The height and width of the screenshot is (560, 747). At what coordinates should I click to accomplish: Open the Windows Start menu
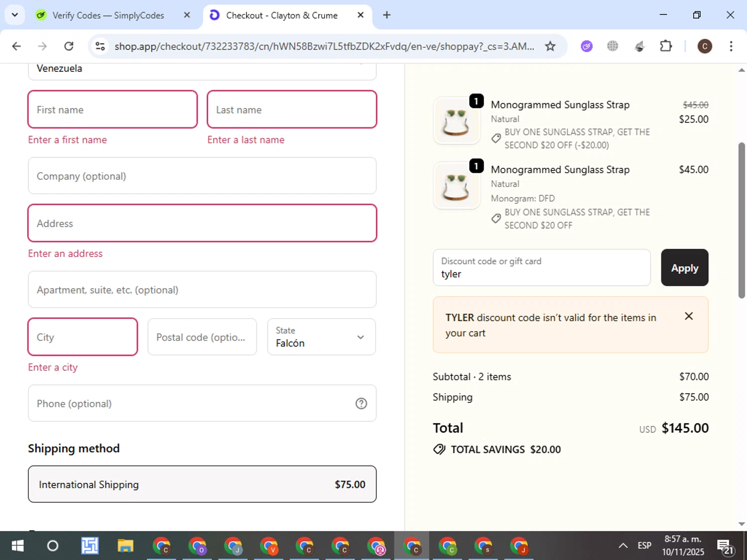coord(17,546)
